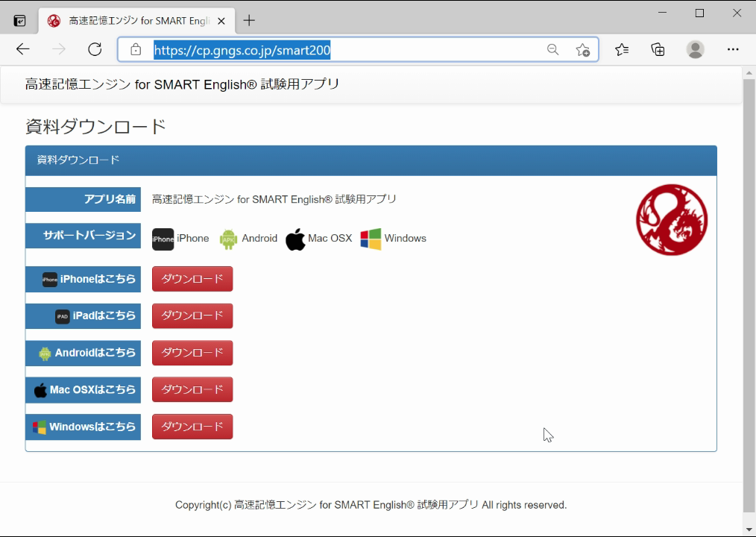Maximize the browser window
Screen dimensions: 756x537
[699, 13]
